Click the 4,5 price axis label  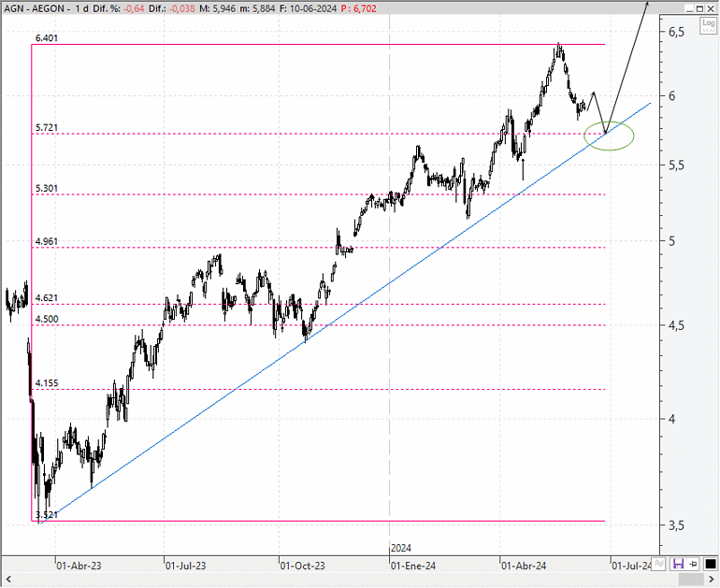(x=676, y=325)
